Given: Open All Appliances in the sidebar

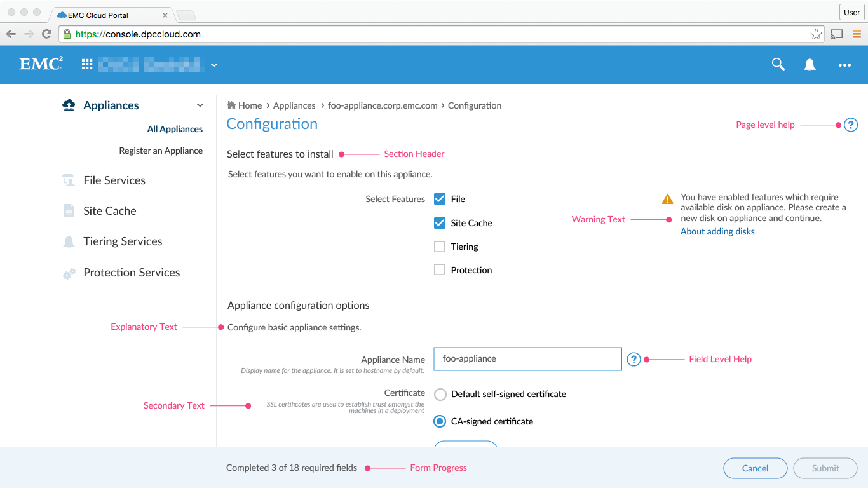Looking at the screenshot, I should [x=175, y=128].
